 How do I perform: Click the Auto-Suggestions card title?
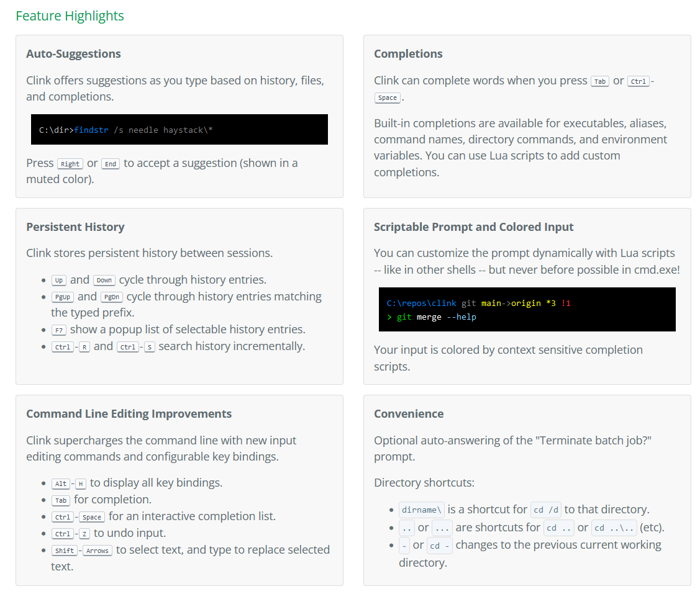(73, 54)
